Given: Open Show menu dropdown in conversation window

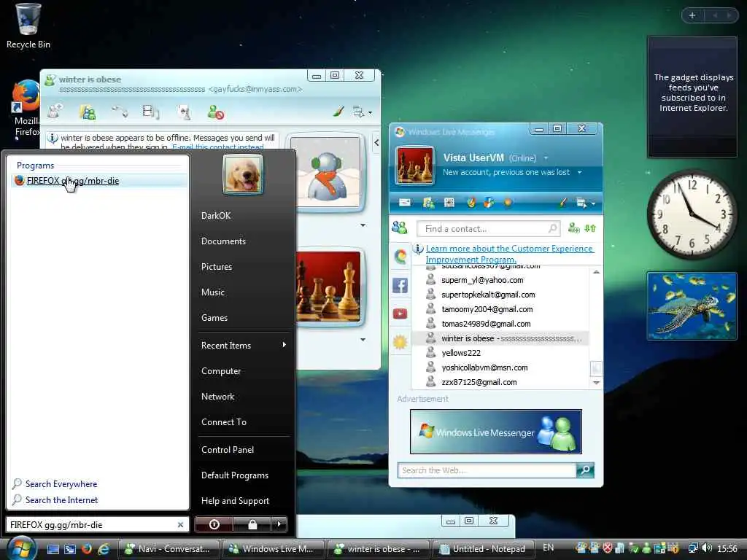Looking at the screenshot, I should click(362, 112).
